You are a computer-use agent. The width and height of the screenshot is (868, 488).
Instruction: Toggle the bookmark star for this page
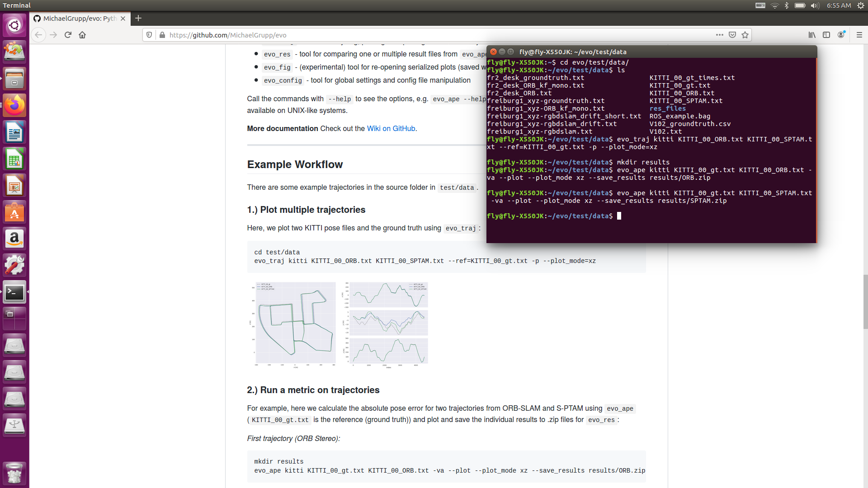point(745,35)
